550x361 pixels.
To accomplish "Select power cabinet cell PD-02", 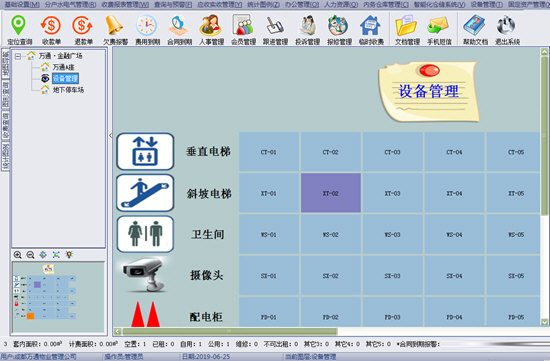I will coord(331,312).
